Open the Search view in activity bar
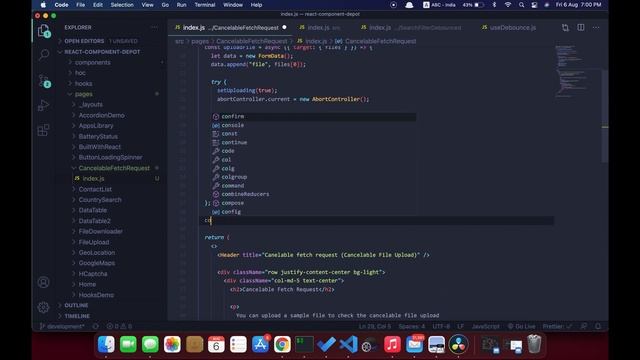The height and width of the screenshot is (360, 640). [x=44, y=55]
